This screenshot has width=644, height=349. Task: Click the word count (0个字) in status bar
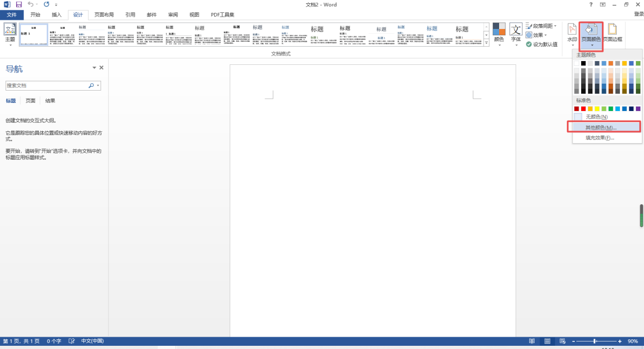54,341
